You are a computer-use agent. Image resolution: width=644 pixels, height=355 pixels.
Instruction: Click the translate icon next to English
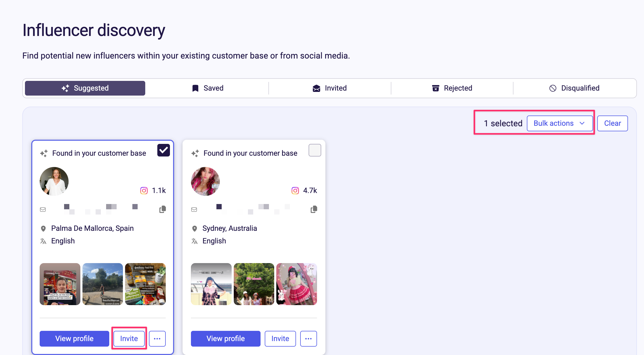coord(43,241)
